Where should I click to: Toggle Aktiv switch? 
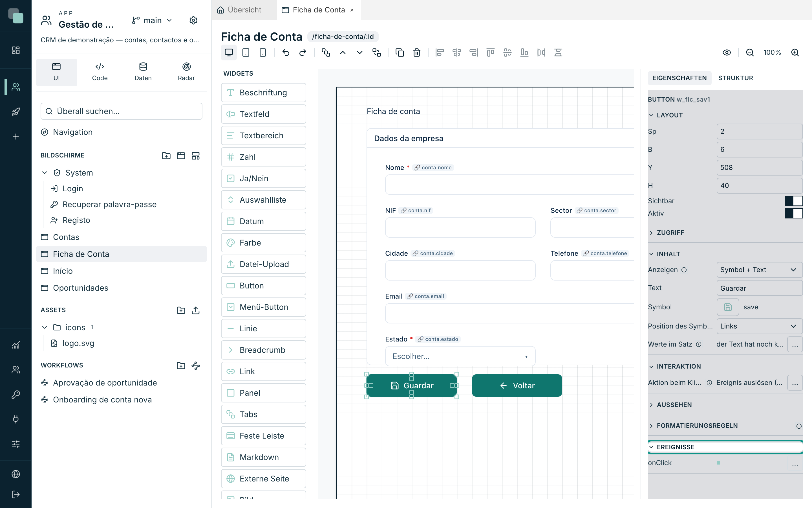click(x=794, y=213)
